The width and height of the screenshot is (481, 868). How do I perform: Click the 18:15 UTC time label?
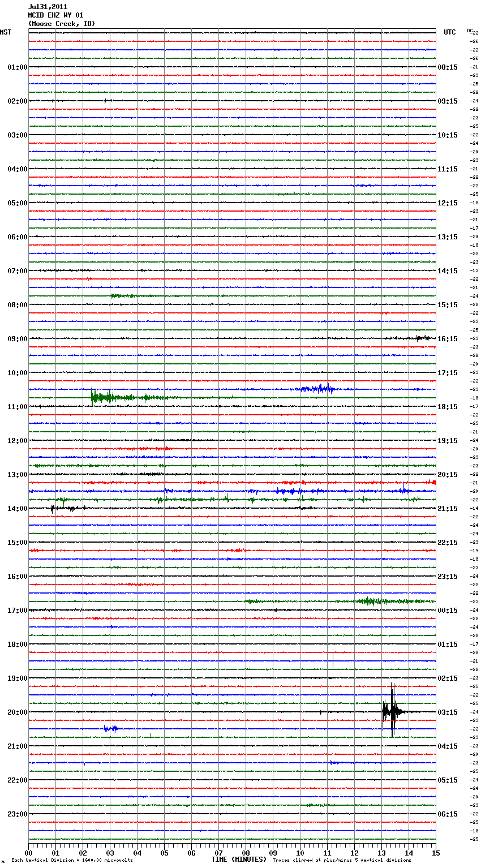tap(448, 407)
